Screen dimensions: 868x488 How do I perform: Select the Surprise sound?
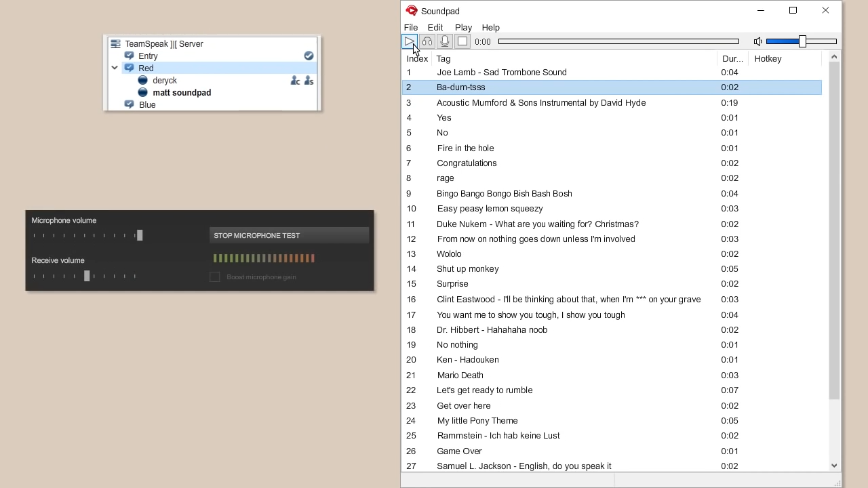612,284
